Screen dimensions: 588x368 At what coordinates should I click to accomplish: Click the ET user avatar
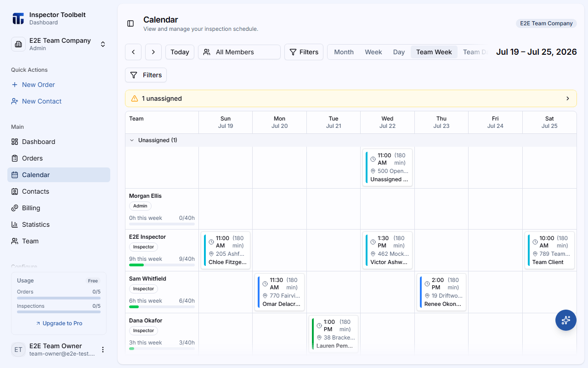18,350
